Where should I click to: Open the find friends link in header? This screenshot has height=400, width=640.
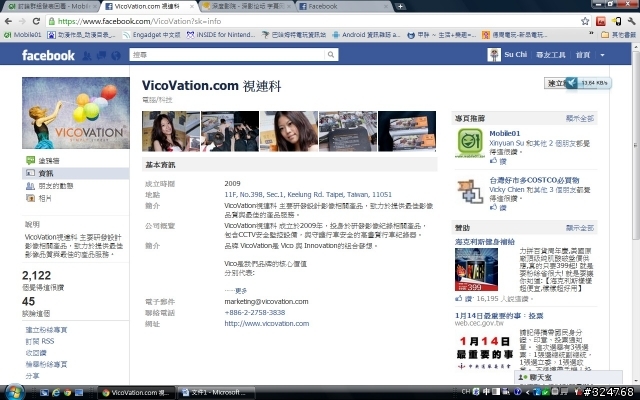(551, 55)
